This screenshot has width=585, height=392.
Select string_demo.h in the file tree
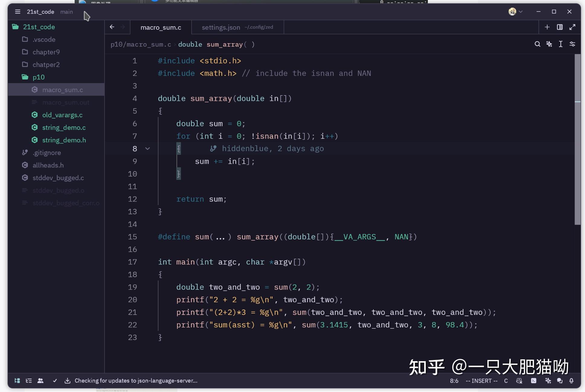pos(64,140)
